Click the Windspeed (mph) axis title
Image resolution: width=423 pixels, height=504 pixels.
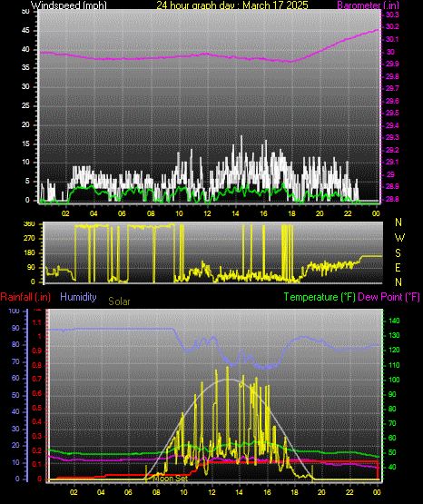[68, 5]
